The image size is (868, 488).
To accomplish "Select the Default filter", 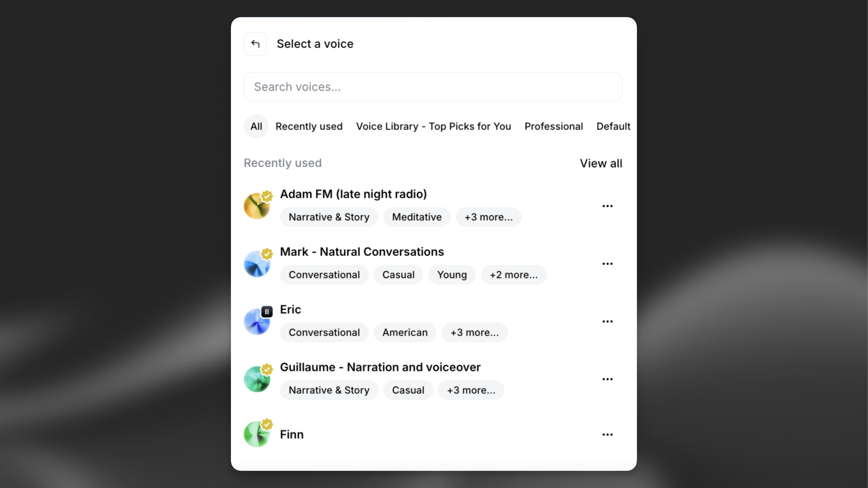I will [613, 126].
